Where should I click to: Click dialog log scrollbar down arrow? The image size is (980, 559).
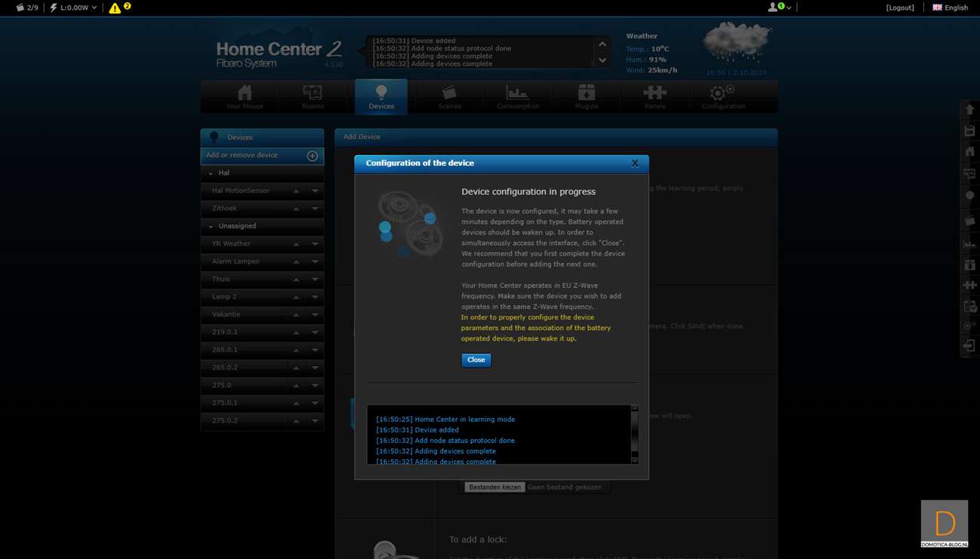[x=635, y=460]
